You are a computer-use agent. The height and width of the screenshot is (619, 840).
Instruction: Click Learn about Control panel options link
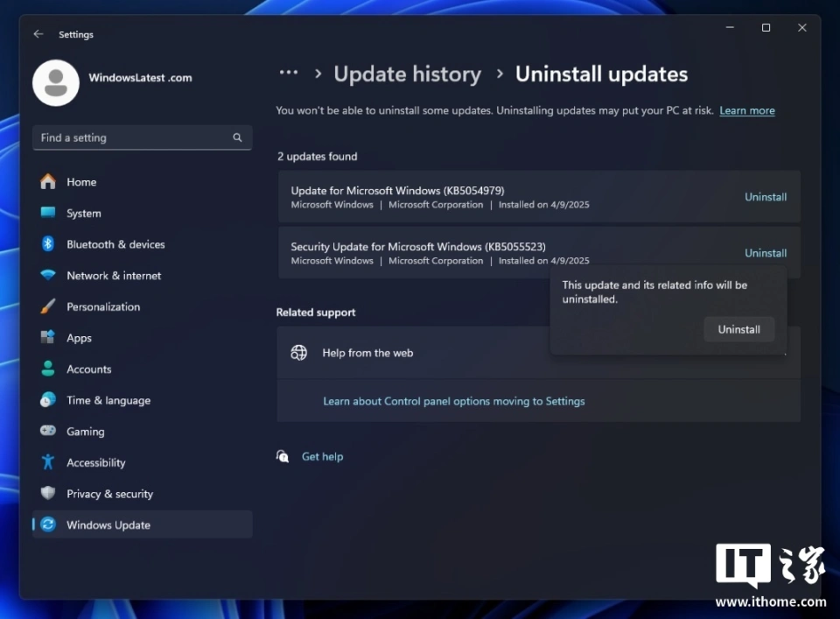(x=453, y=401)
